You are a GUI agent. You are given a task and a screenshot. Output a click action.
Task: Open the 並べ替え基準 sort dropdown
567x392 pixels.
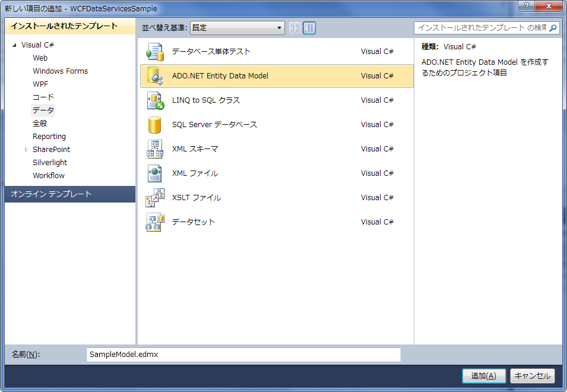point(237,28)
